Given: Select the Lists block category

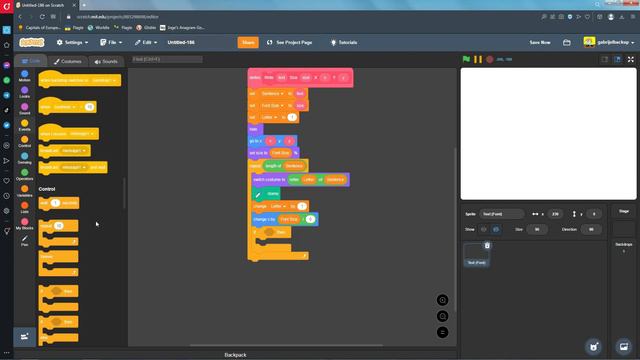Looking at the screenshot, I should pyautogui.click(x=24, y=207).
